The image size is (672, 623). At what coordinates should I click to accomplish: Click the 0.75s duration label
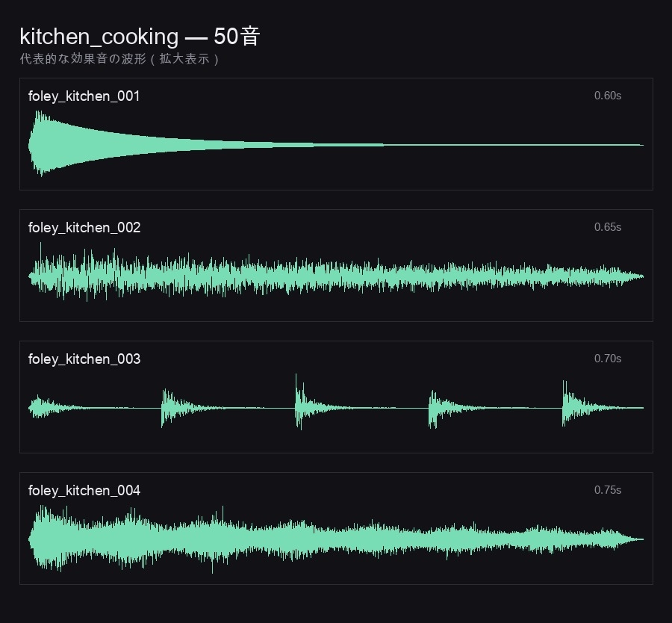607,490
